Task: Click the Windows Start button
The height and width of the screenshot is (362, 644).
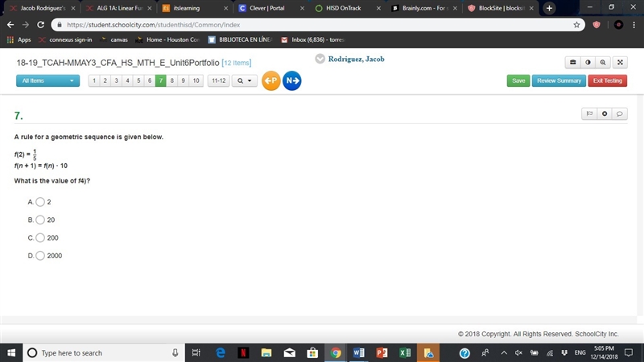Action: [x=11, y=353]
